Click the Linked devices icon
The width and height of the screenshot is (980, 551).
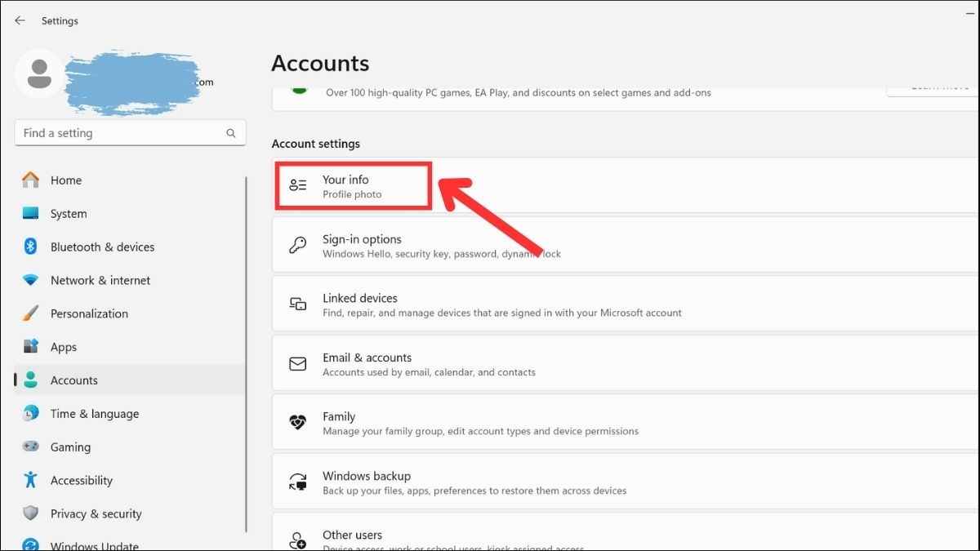[298, 304]
